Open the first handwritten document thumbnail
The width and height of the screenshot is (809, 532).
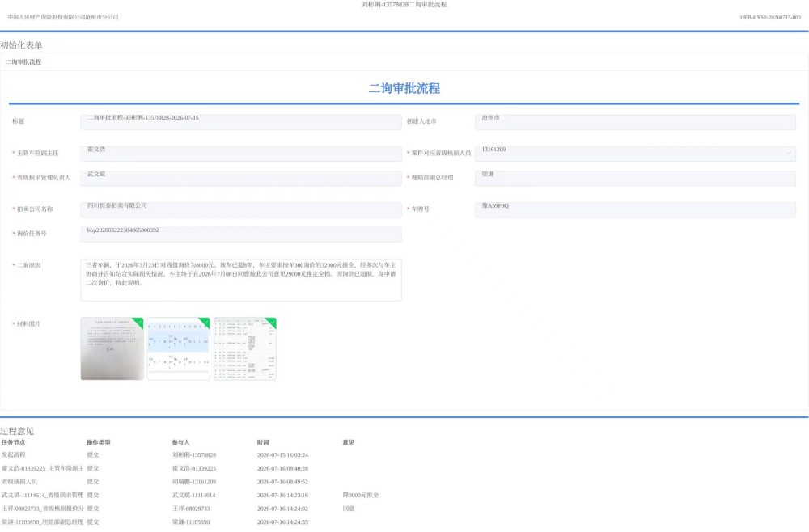tap(112, 349)
